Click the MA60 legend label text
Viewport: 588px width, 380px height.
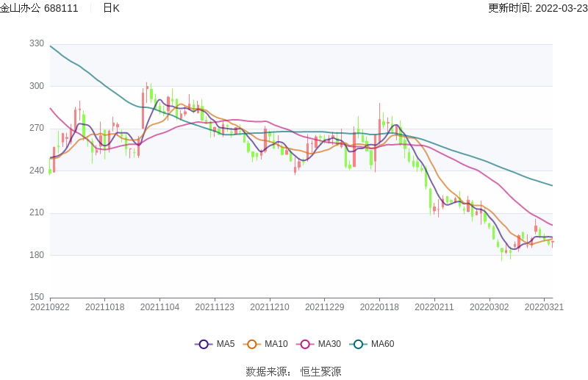coord(382,344)
